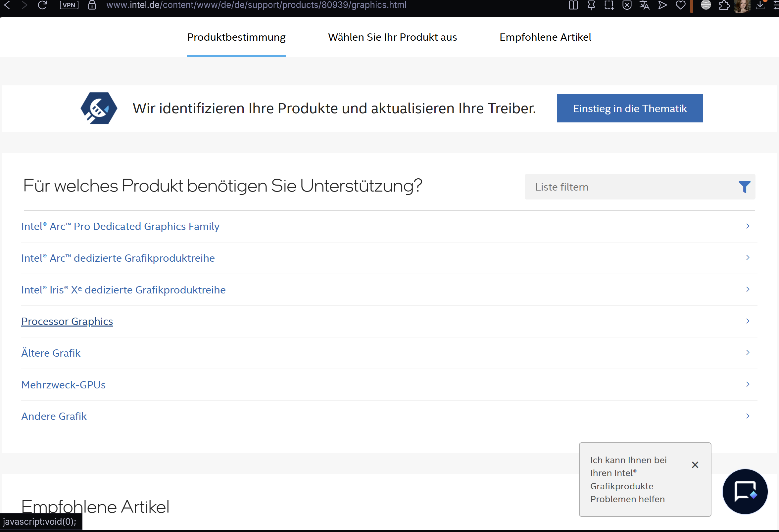Viewport: 779px width, 532px height.
Task: Open the extensions puzzle icon
Action: pyautogui.click(x=724, y=5)
